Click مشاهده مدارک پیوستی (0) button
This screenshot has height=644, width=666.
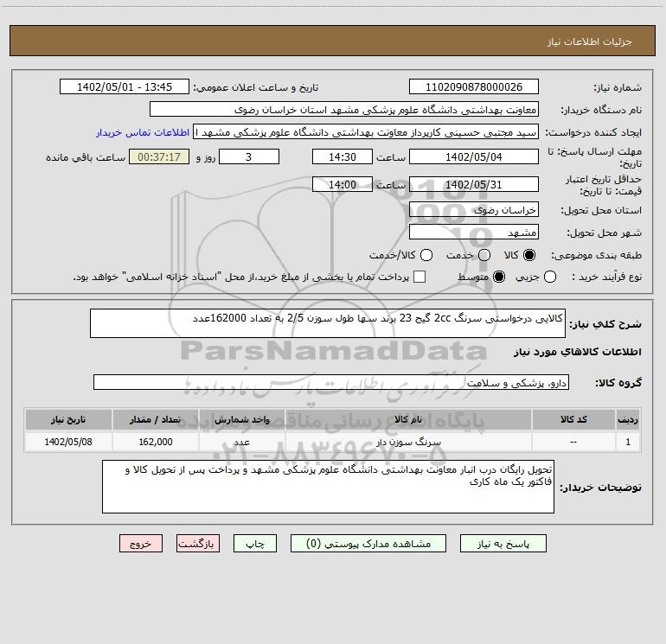(x=368, y=544)
